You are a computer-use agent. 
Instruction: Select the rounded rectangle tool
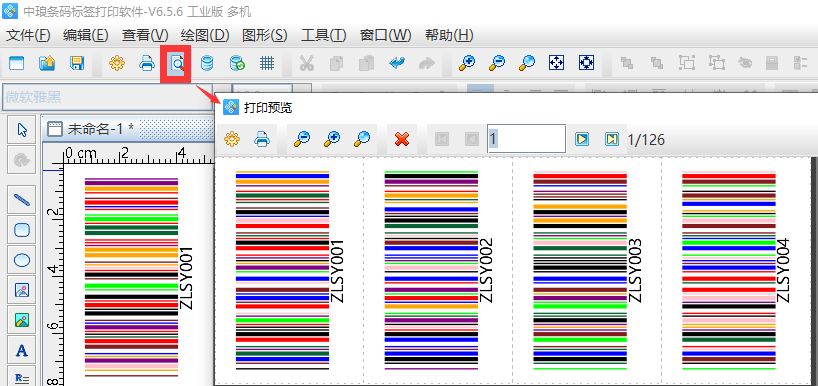(x=22, y=230)
